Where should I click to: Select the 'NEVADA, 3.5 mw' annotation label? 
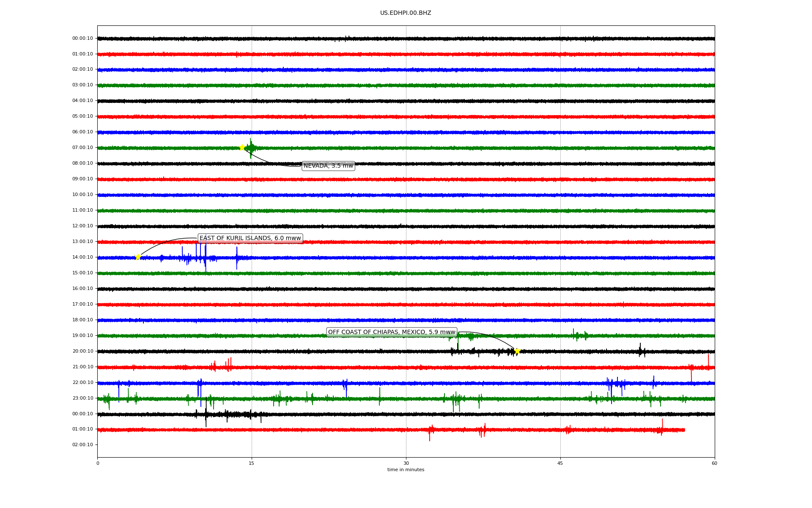[328, 166]
